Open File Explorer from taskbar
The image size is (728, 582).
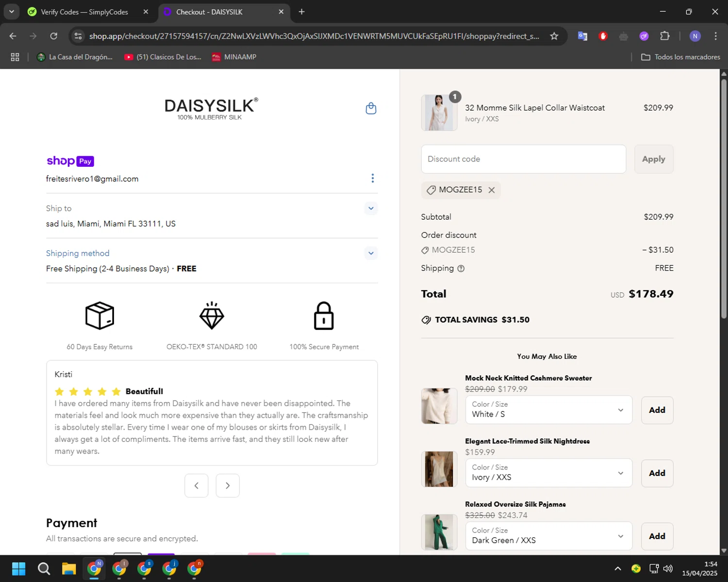(69, 568)
